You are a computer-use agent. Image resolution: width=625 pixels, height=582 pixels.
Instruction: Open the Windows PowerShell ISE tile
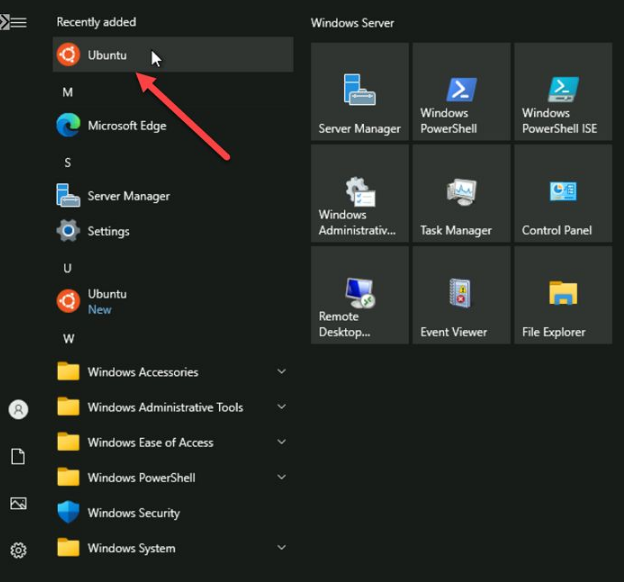click(x=563, y=92)
